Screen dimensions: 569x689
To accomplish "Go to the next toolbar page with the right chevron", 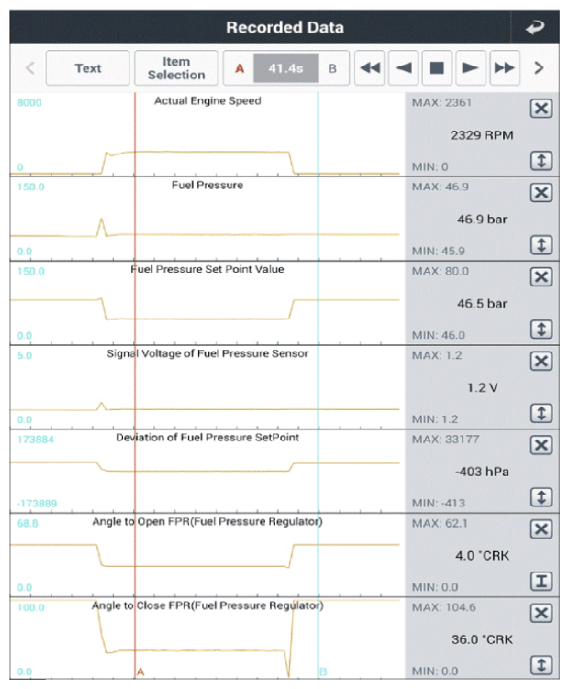I will tap(539, 68).
